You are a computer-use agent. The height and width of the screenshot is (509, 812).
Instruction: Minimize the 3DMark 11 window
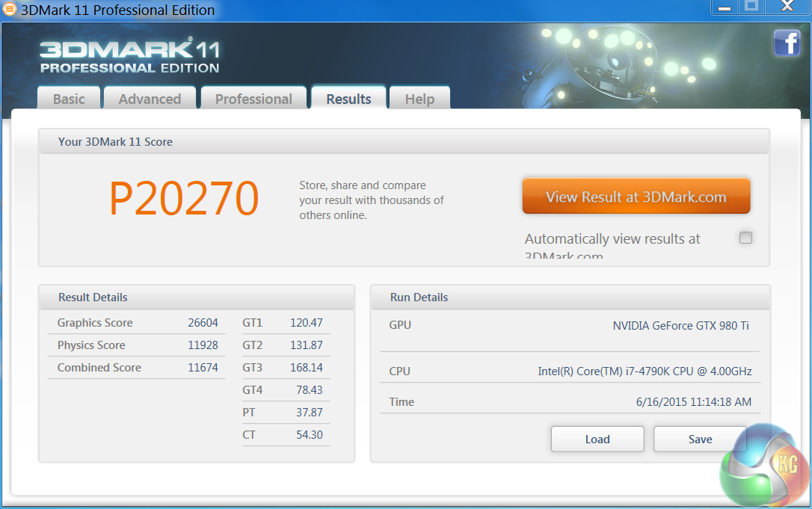[x=725, y=7]
